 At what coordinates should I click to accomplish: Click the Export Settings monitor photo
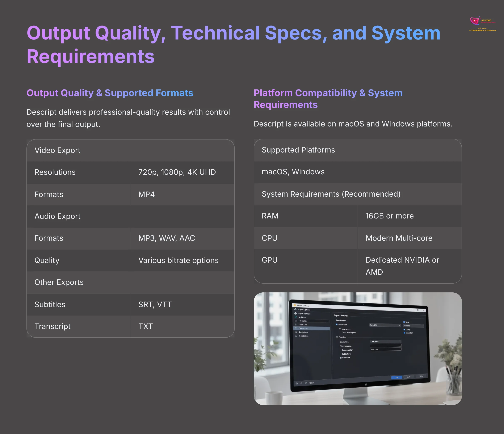point(358,349)
